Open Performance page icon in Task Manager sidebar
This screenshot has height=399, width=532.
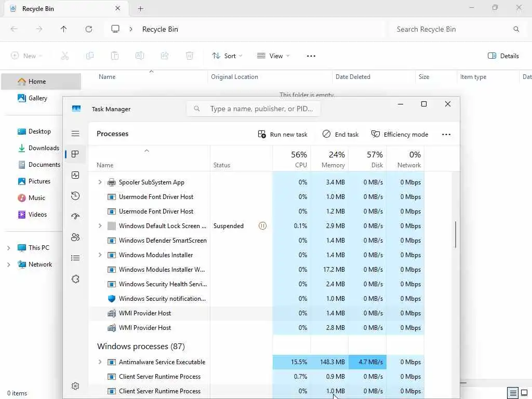75,175
